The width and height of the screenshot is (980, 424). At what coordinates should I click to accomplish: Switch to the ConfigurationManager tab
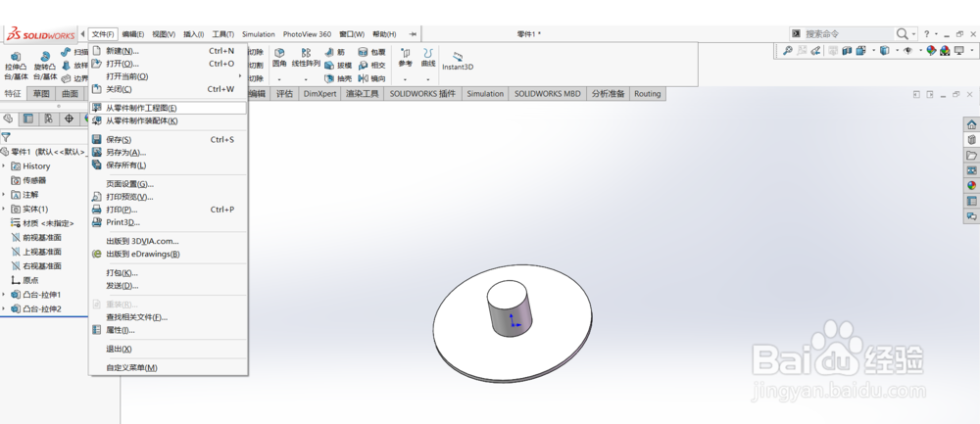coord(48,118)
